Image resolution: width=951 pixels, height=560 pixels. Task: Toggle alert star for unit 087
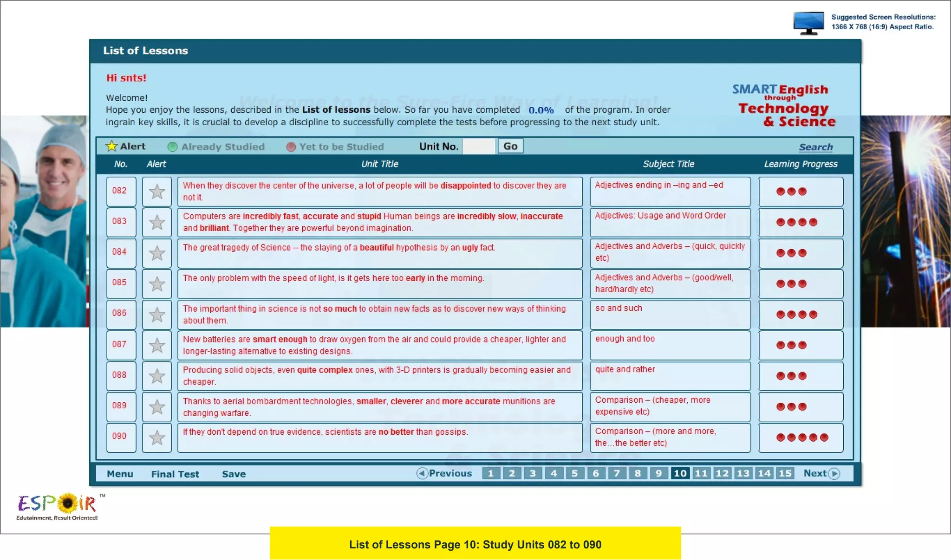pos(157,345)
